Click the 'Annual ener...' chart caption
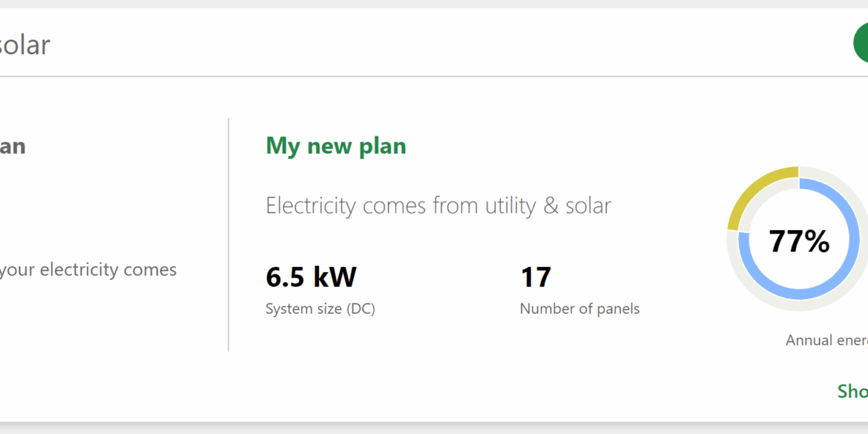The image size is (868, 434). (x=826, y=341)
